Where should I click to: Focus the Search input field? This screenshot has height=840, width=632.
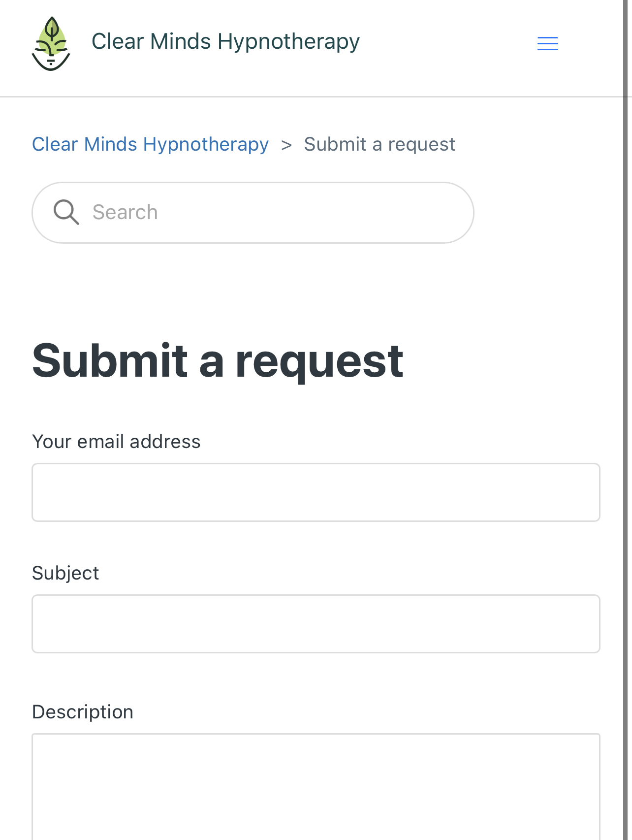tap(253, 212)
